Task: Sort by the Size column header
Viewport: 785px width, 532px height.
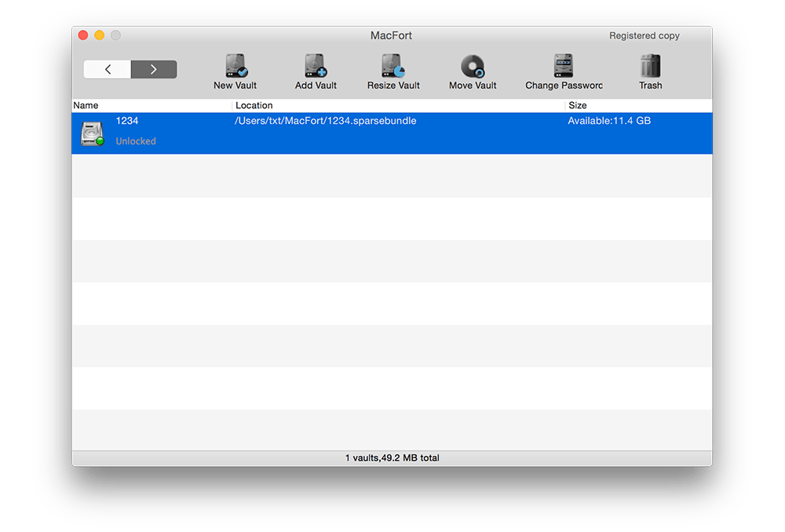Action: [x=577, y=106]
